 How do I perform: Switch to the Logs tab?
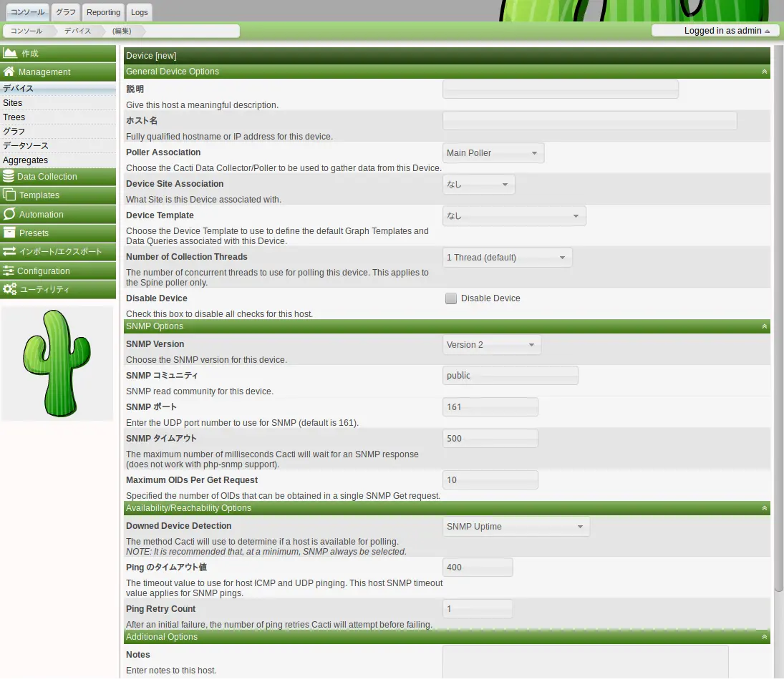pos(140,12)
